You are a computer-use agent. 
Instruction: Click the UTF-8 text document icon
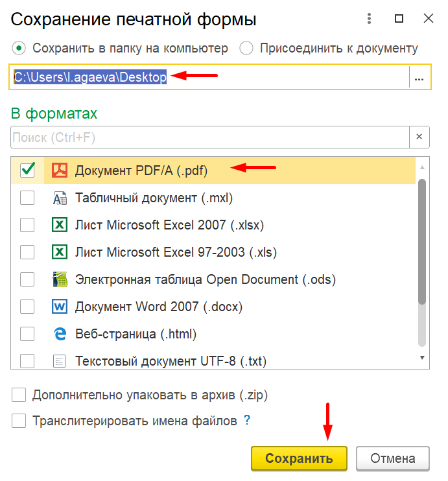pyautogui.click(x=59, y=360)
